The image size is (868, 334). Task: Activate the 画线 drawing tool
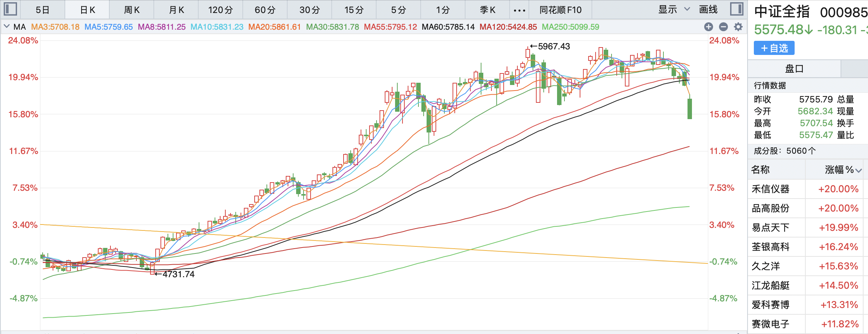708,10
